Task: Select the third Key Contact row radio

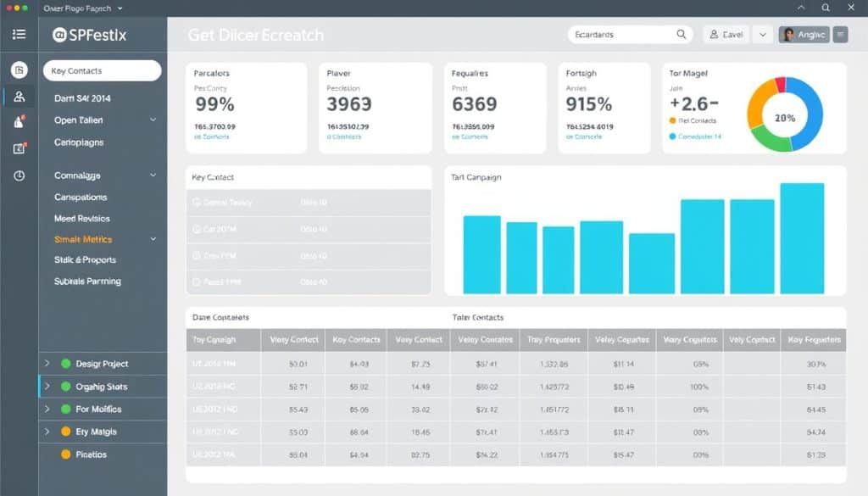Action: pyautogui.click(x=196, y=256)
